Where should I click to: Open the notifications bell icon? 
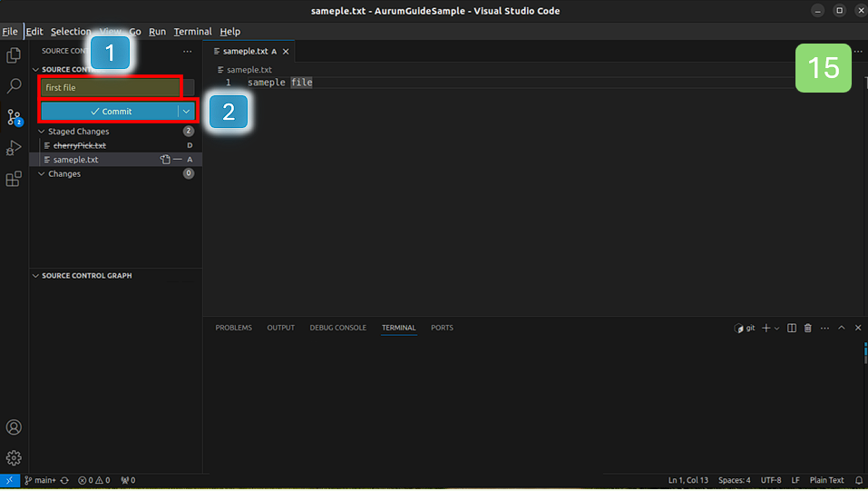tap(859, 480)
